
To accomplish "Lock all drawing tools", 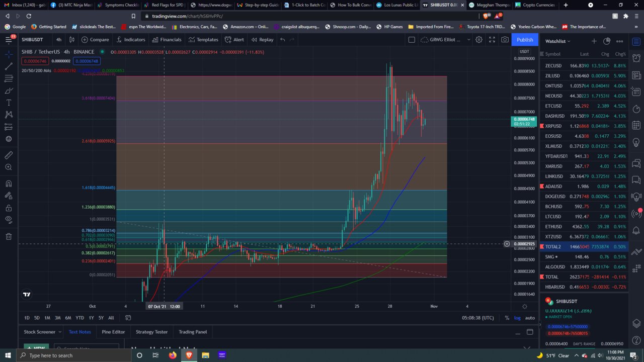I will [x=9, y=208].
